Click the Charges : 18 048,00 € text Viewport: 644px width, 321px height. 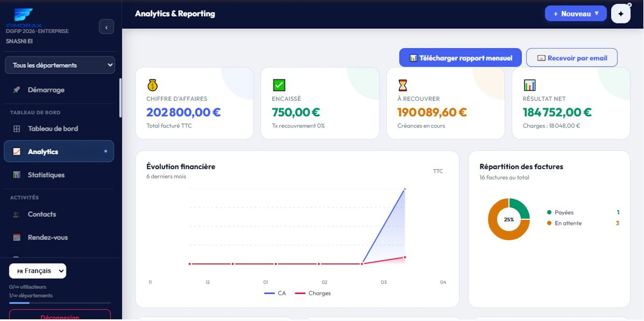[551, 126]
